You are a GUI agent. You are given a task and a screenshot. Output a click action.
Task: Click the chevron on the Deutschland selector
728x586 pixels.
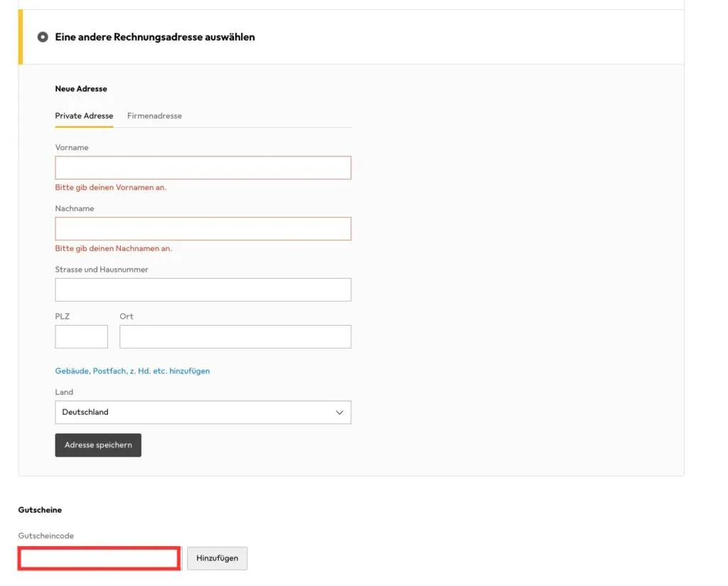pos(339,412)
